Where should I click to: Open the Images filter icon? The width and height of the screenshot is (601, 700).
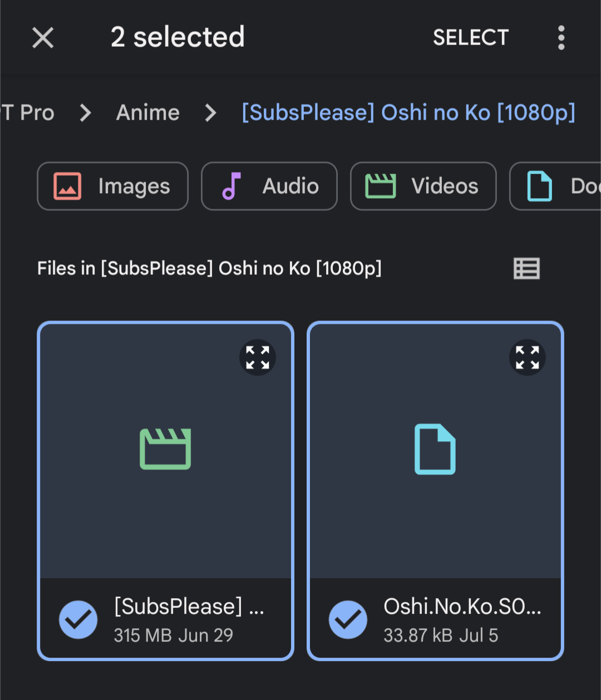coord(67,186)
